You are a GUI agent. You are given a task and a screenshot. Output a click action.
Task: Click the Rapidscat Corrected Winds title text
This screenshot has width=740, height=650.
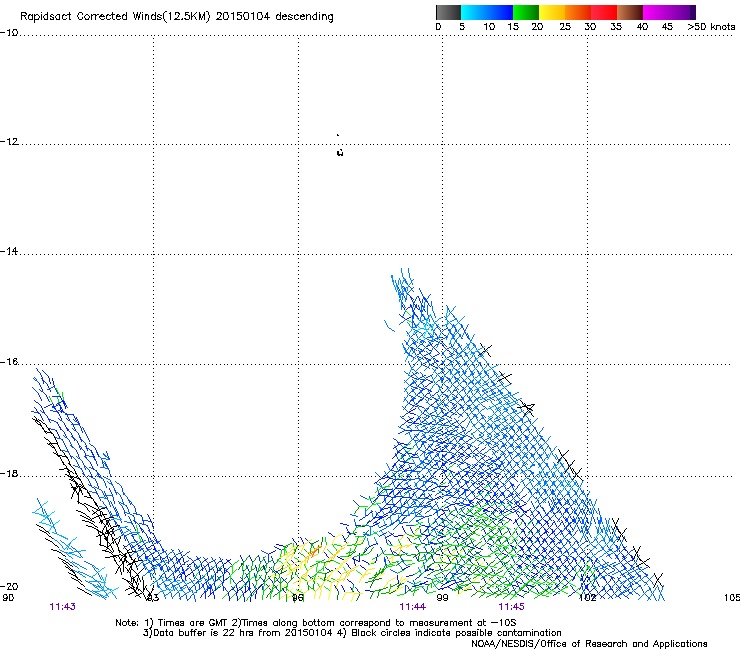click(177, 17)
